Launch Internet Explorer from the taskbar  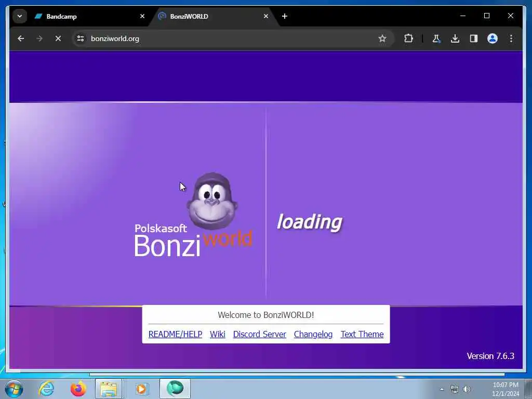tap(46, 389)
